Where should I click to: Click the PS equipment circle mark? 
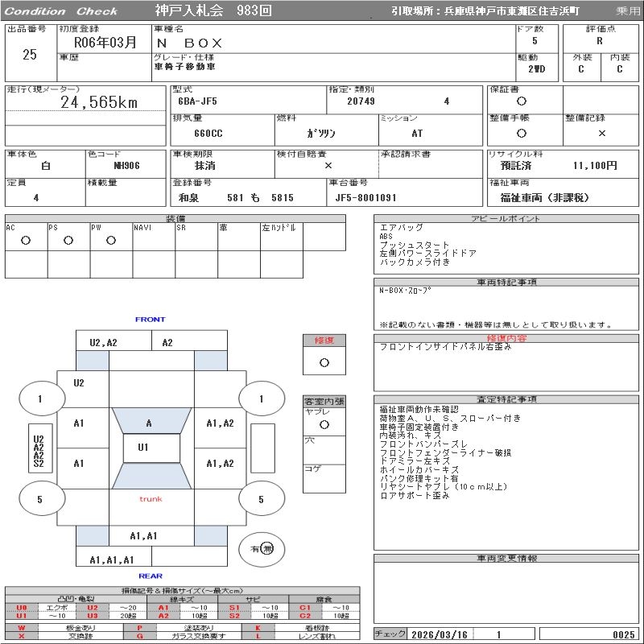click(x=68, y=240)
